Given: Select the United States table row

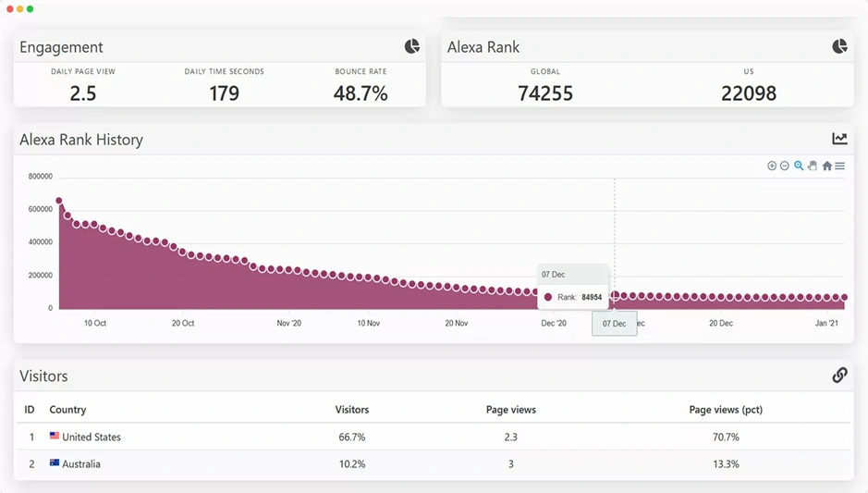Looking at the screenshot, I should tap(434, 437).
